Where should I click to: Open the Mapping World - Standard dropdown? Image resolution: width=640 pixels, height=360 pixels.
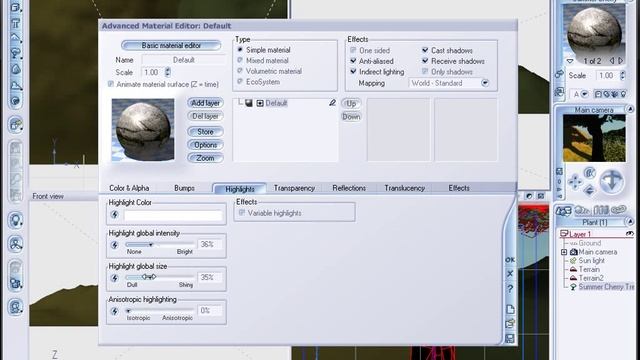point(484,83)
